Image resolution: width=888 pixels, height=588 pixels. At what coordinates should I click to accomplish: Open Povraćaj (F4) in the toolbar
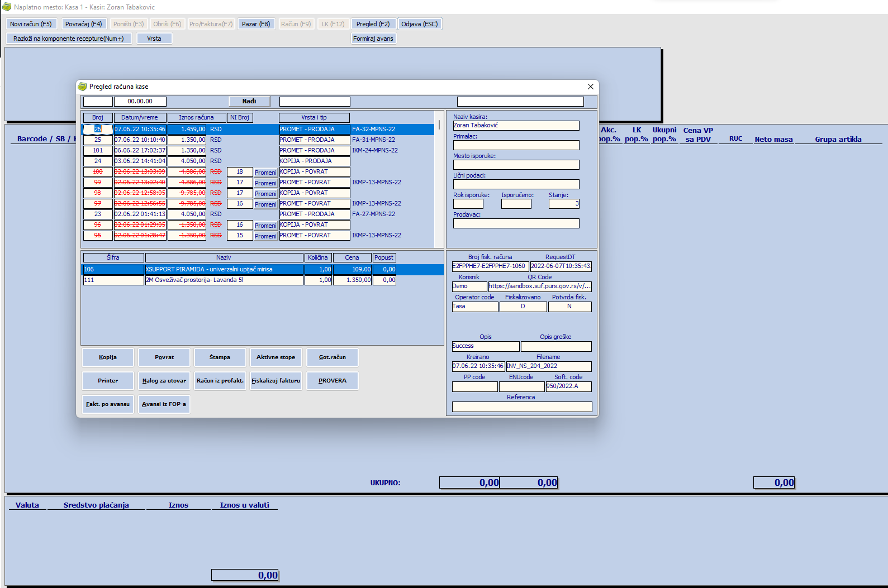(x=83, y=24)
